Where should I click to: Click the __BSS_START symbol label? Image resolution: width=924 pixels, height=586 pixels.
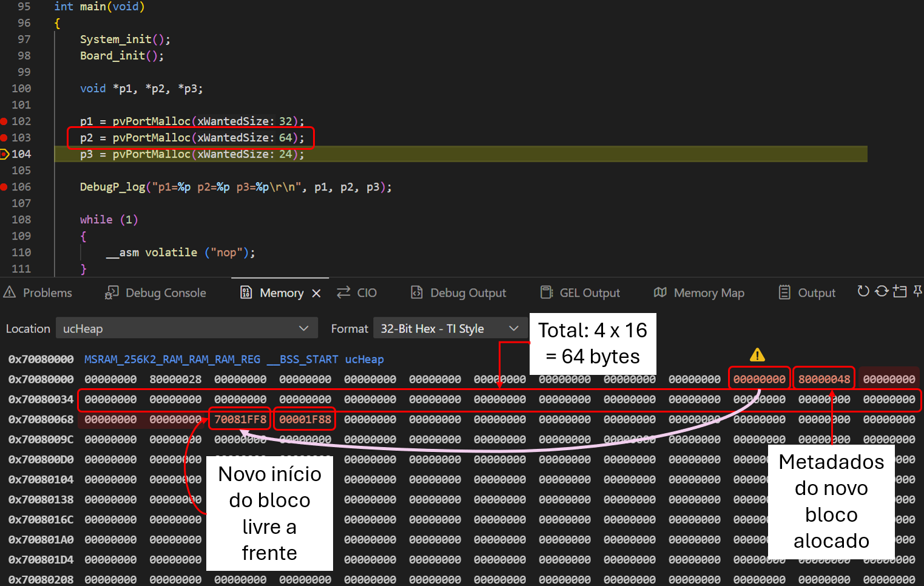pos(303,360)
